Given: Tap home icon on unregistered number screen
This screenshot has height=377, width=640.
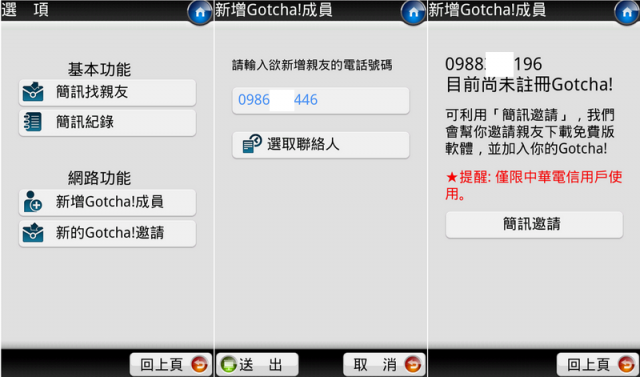Looking at the screenshot, I should click(x=627, y=12).
